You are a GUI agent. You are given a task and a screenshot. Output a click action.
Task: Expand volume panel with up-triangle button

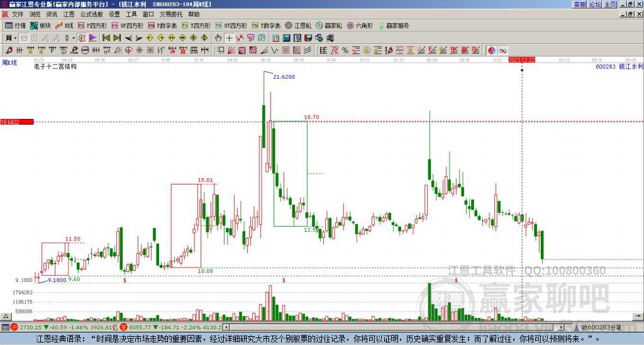6,316
